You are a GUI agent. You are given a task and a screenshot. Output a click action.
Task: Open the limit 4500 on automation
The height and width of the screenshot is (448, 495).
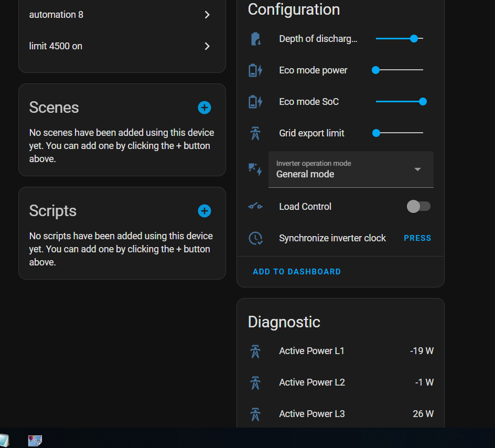coord(122,46)
